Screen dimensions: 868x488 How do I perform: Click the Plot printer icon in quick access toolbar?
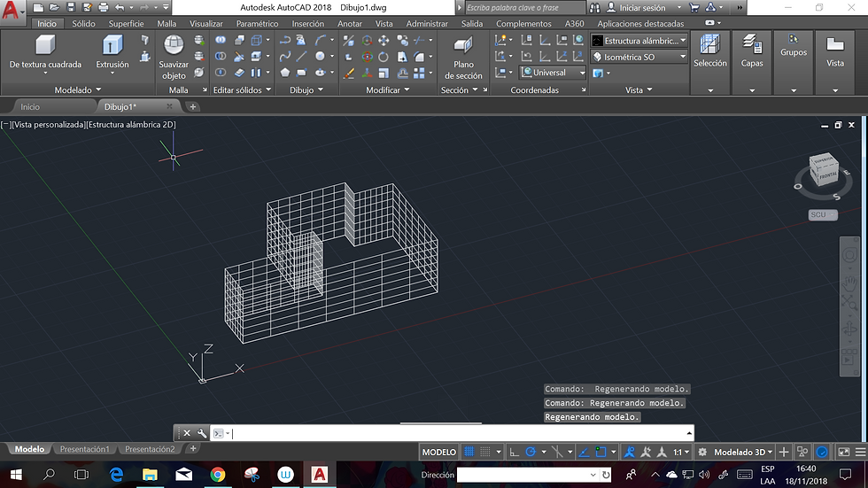pyautogui.click(x=103, y=8)
